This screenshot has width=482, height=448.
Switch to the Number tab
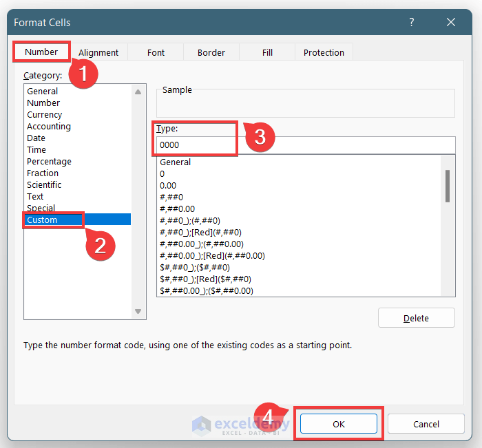pyautogui.click(x=41, y=52)
